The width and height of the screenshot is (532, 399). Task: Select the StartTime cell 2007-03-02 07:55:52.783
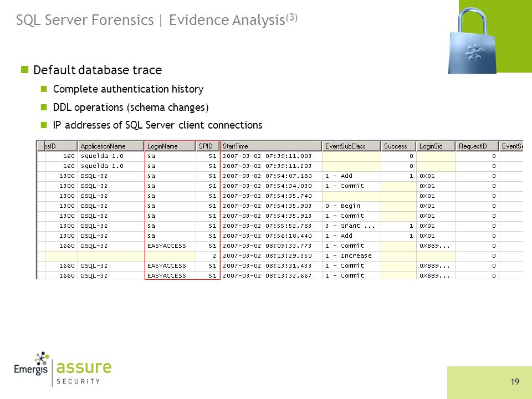point(271,226)
